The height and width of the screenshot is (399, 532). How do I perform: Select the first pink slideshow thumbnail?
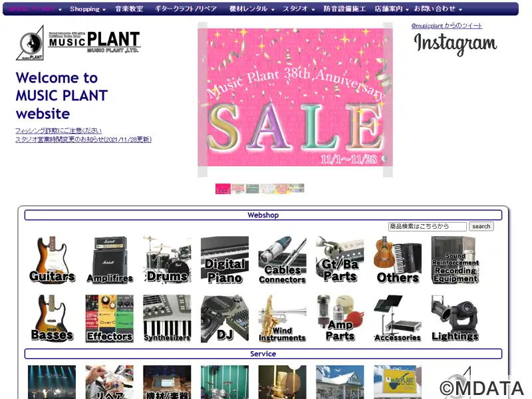pos(223,189)
